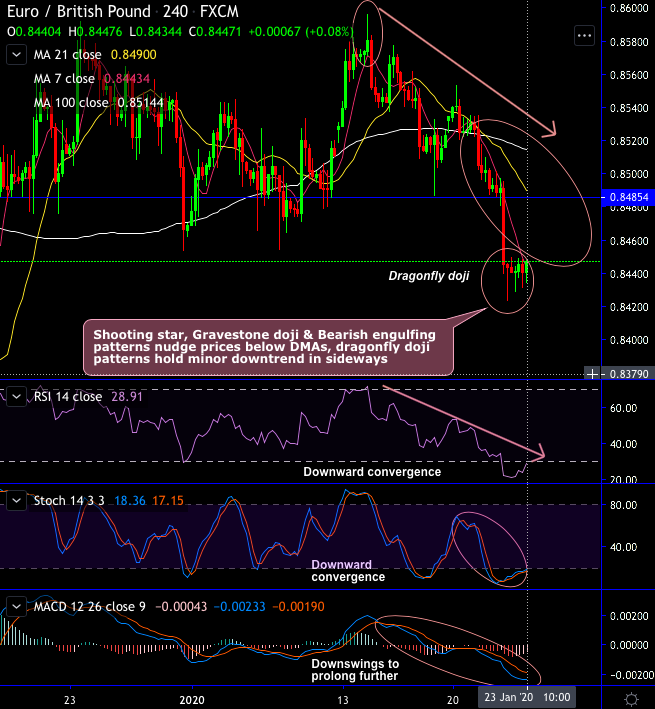Select the Dragonfly doji text annotation
The width and height of the screenshot is (655, 709).
point(429,276)
